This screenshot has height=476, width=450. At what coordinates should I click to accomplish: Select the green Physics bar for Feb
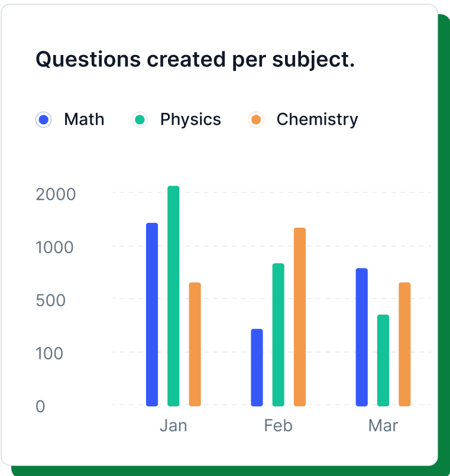(x=278, y=335)
